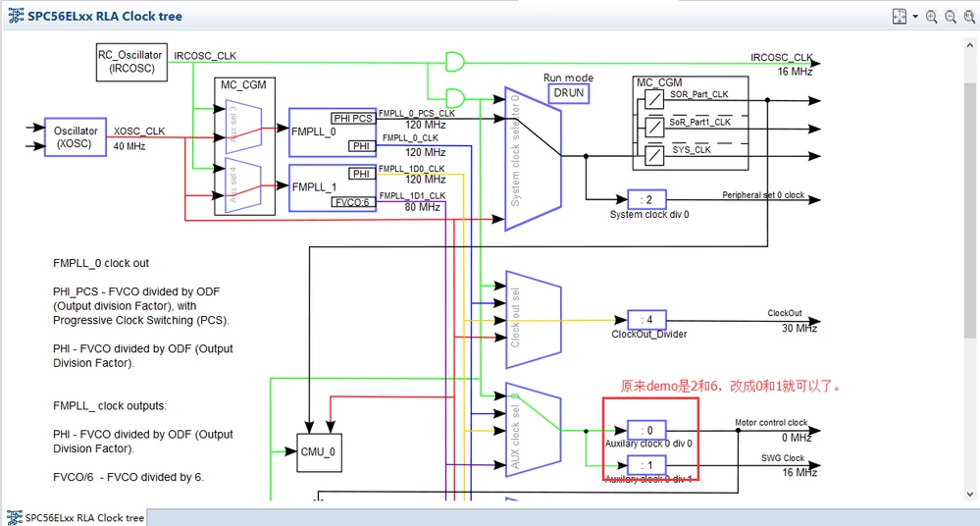Viewport: 980px width, 526px height.
Task: Select the AUX clock sel 0 multiplexer
Action: [533, 430]
